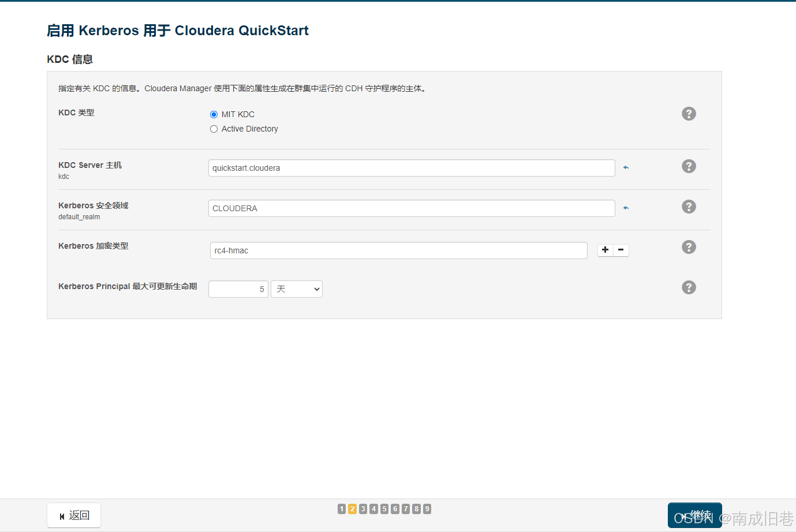Open help for KDC Server 主机
The width and height of the screenshot is (796, 532).
tap(689, 166)
